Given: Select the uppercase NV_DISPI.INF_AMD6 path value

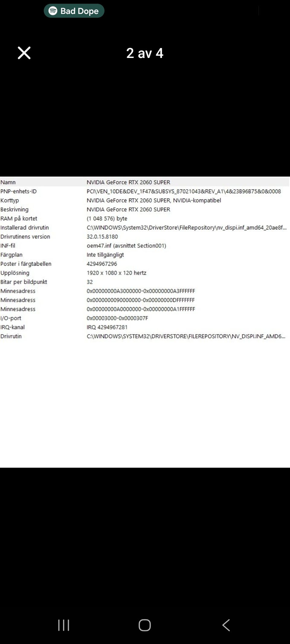Looking at the screenshot, I should 186,336.
